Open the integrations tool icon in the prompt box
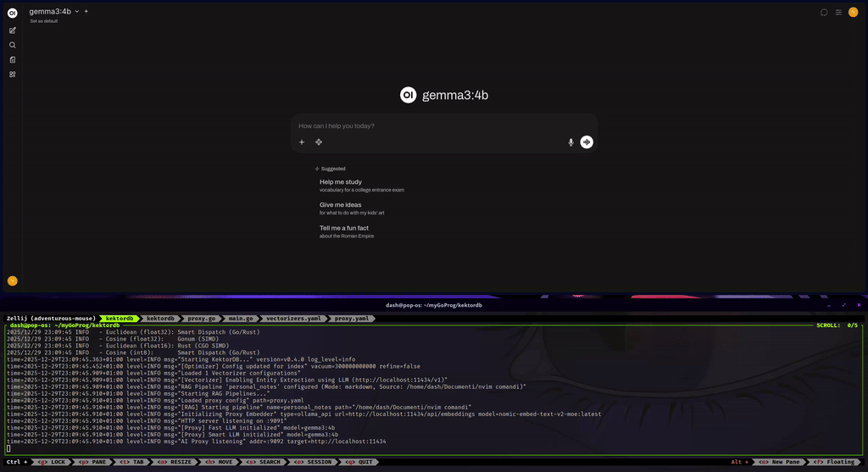868x472 pixels. 319,142
